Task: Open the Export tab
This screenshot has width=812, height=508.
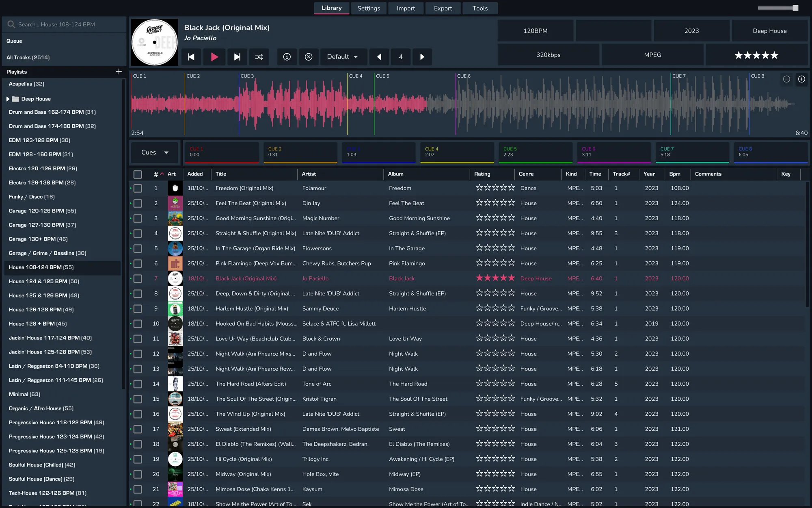Action: [443, 8]
